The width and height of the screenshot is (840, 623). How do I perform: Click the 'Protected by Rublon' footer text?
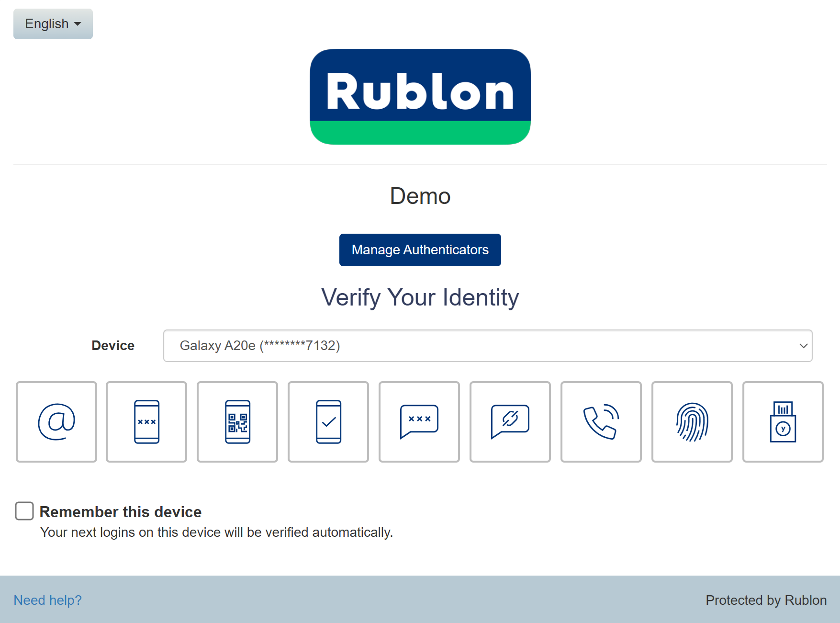click(x=766, y=600)
